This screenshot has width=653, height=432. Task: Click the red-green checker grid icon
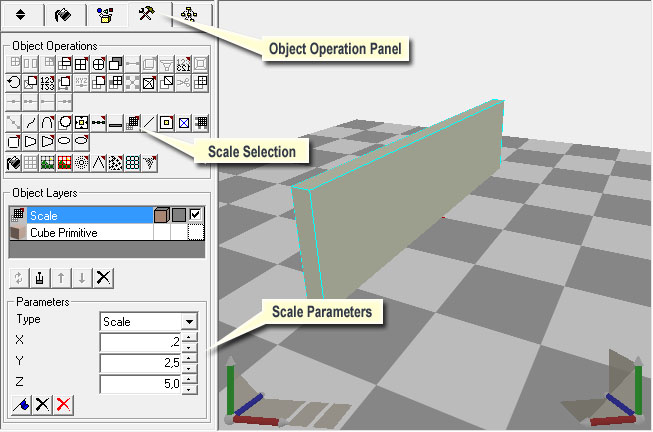(64, 162)
